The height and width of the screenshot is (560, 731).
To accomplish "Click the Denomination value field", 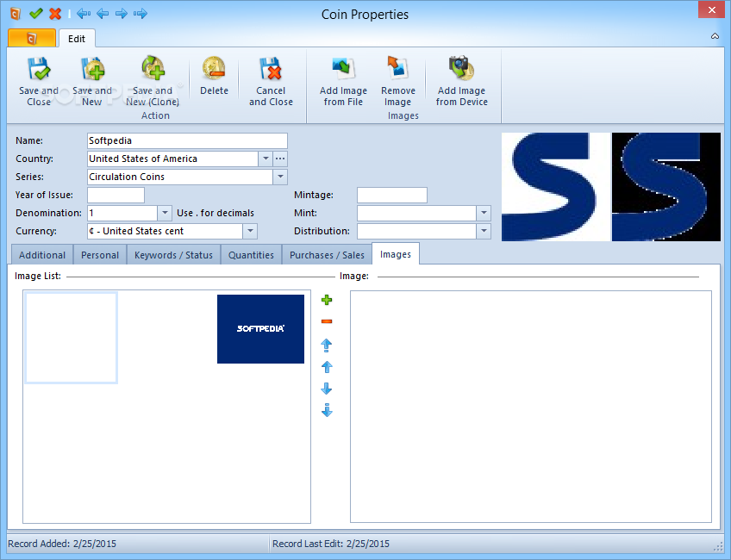I will (122, 213).
